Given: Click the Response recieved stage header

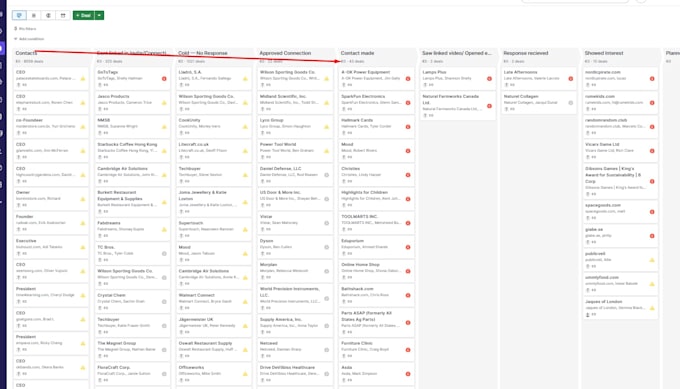Looking at the screenshot, I should tap(526, 53).
